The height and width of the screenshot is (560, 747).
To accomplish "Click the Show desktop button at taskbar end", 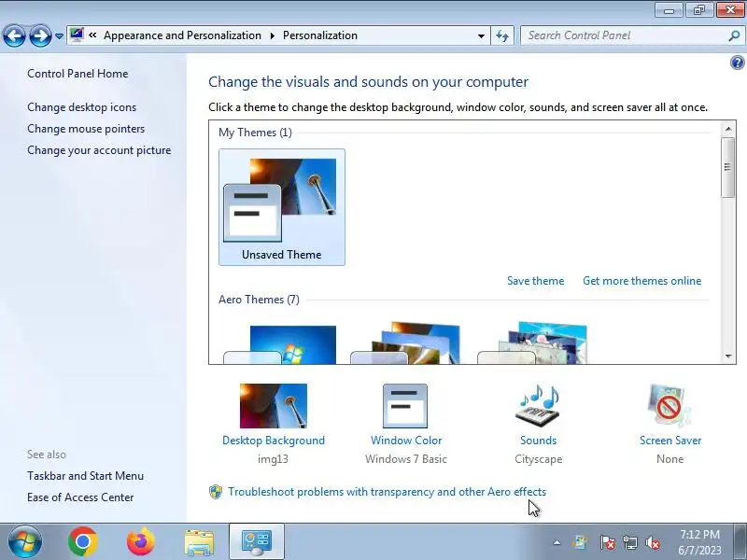I will pyautogui.click(x=740, y=541).
